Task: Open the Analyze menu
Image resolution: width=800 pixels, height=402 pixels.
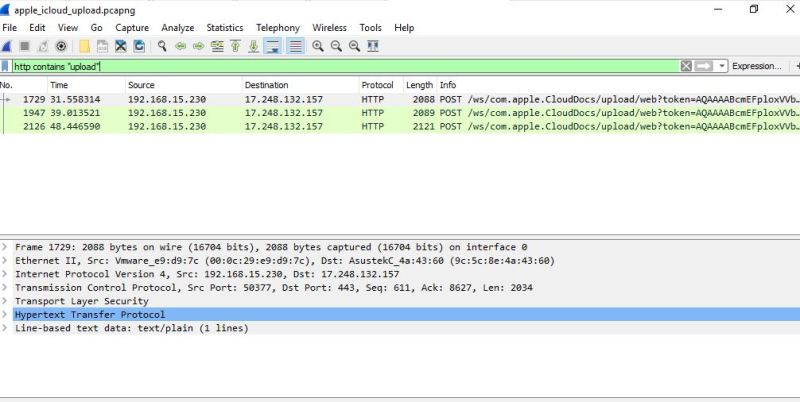Action: (x=178, y=28)
